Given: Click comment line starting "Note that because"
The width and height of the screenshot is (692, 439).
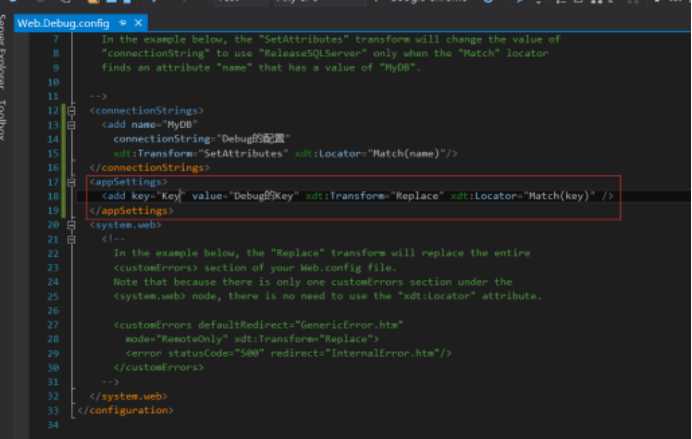Looking at the screenshot, I should (x=313, y=281).
